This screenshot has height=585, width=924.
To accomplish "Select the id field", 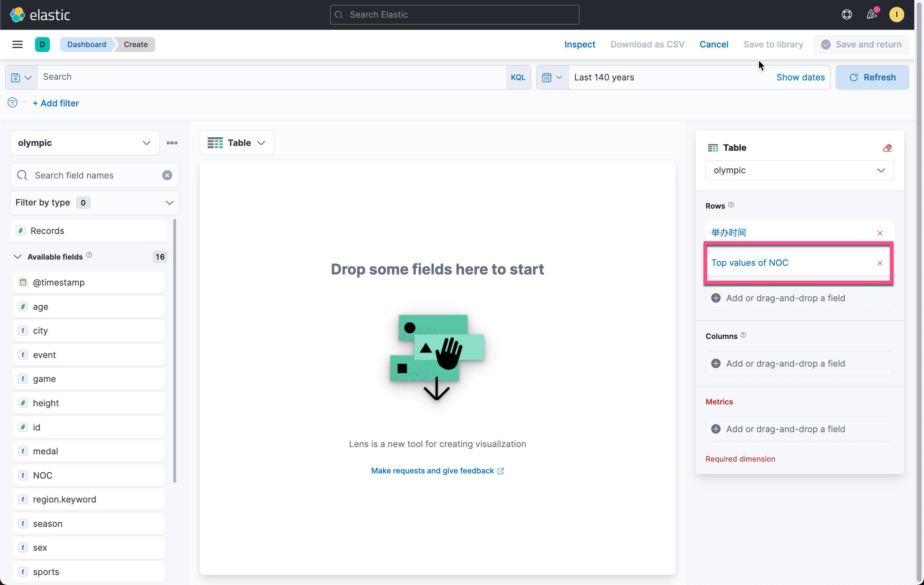I will (89, 427).
